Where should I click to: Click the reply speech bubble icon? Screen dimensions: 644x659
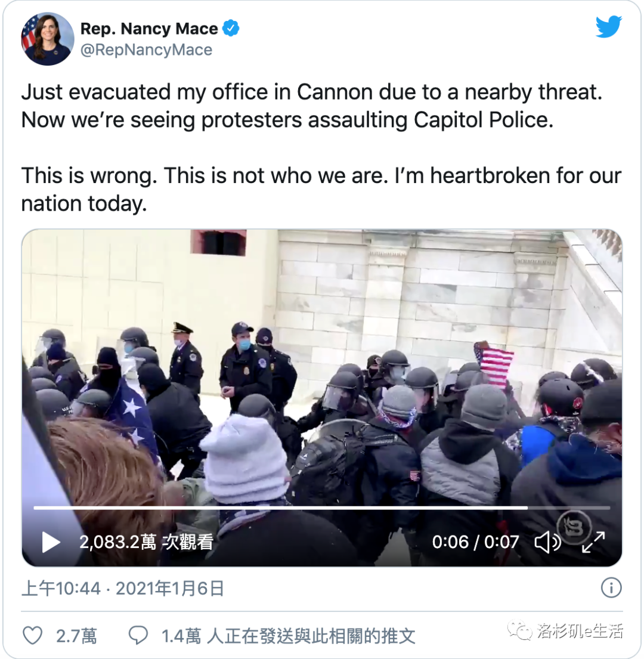click(x=138, y=636)
